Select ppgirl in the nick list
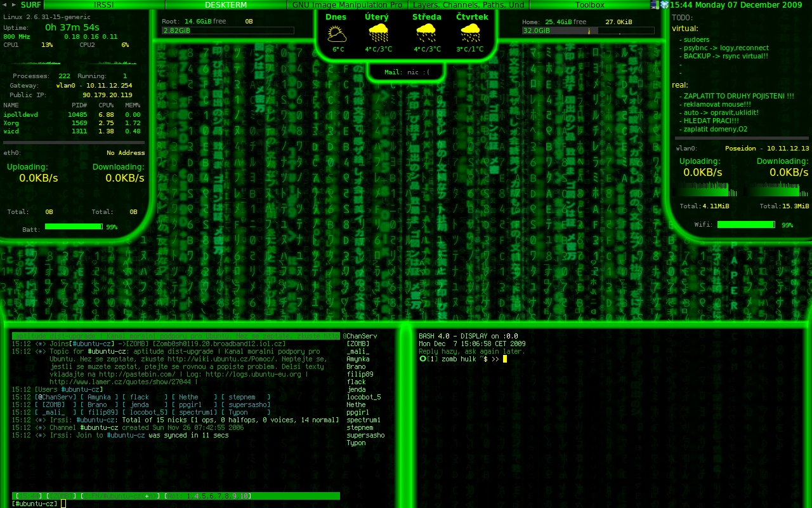Viewport: 812px width, 508px height. coord(358,412)
